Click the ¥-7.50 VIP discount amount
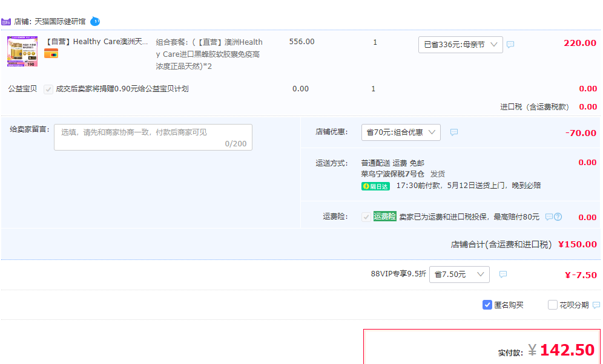 [581, 275]
